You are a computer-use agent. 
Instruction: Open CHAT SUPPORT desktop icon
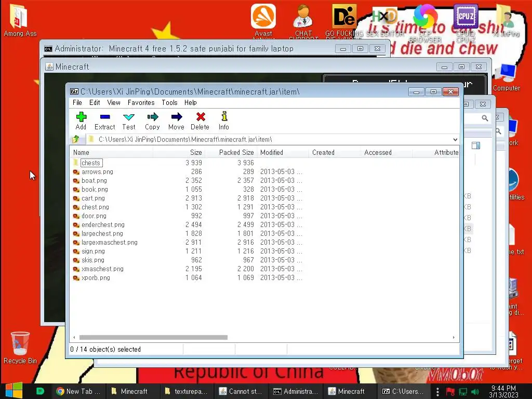point(303,21)
